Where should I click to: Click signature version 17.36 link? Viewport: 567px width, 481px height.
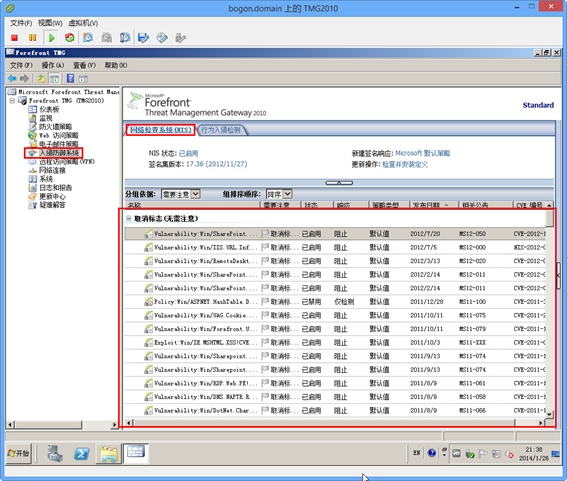coord(217,164)
